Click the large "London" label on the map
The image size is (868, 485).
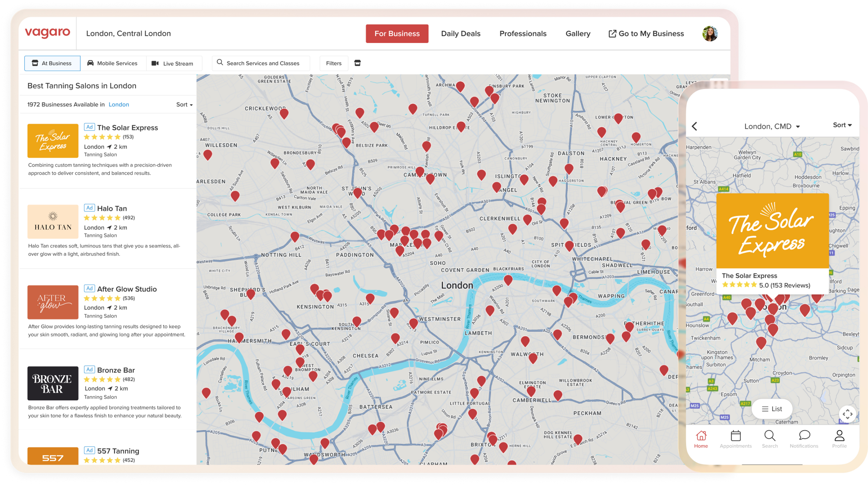(457, 286)
